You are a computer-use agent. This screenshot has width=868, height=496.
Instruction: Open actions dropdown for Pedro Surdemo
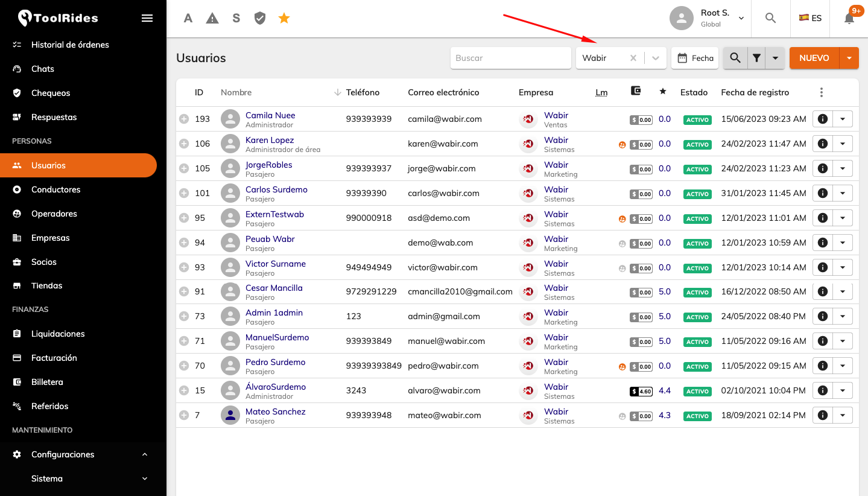(843, 366)
